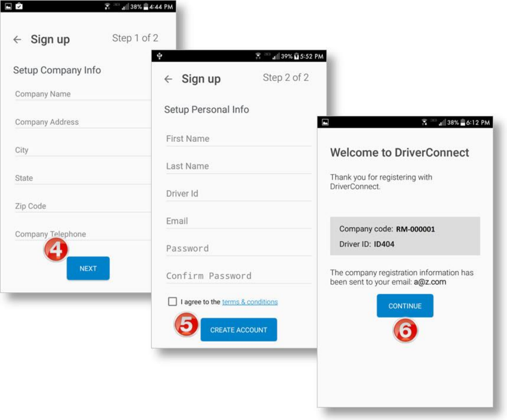The height and width of the screenshot is (420, 507).
Task: Tap the wifi icon in Welcome status bar
Action: click(x=424, y=122)
